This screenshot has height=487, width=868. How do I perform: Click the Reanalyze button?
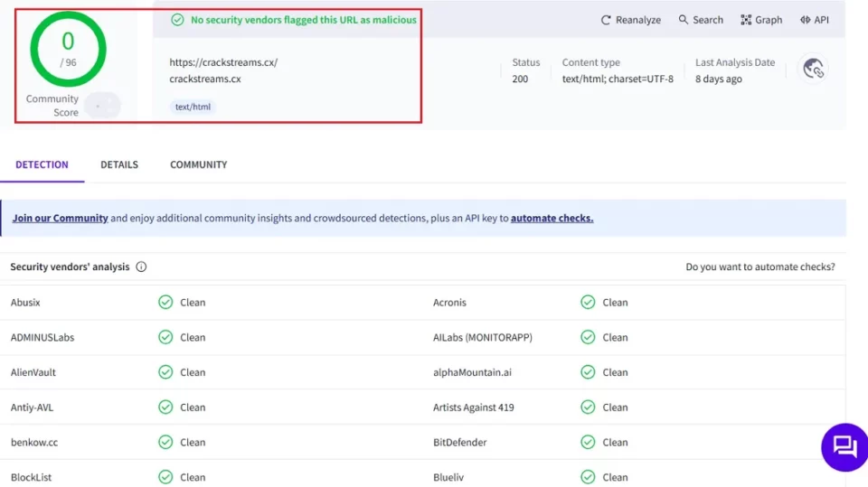point(630,20)
